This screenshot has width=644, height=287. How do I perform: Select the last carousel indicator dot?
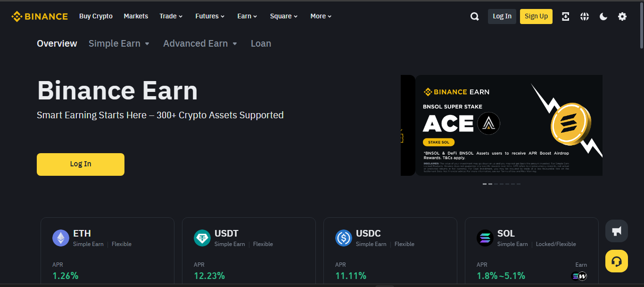(x=519, y=184)
